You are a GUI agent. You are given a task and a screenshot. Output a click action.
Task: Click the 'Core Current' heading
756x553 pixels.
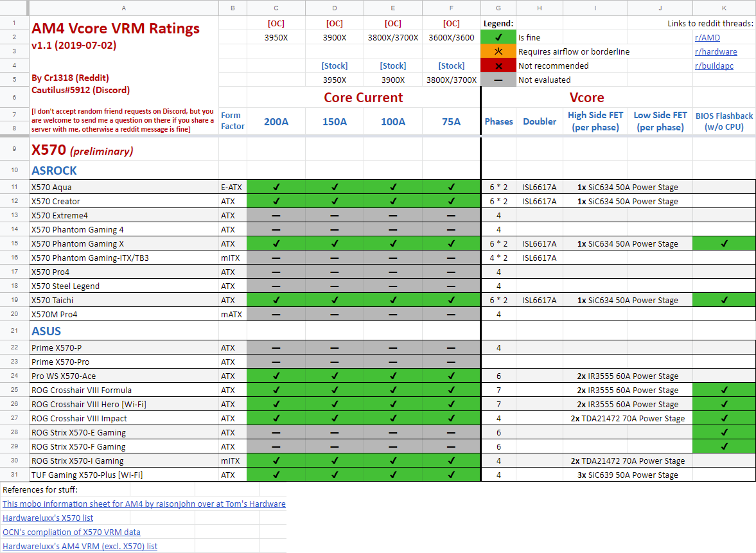(x=364, y=98)
